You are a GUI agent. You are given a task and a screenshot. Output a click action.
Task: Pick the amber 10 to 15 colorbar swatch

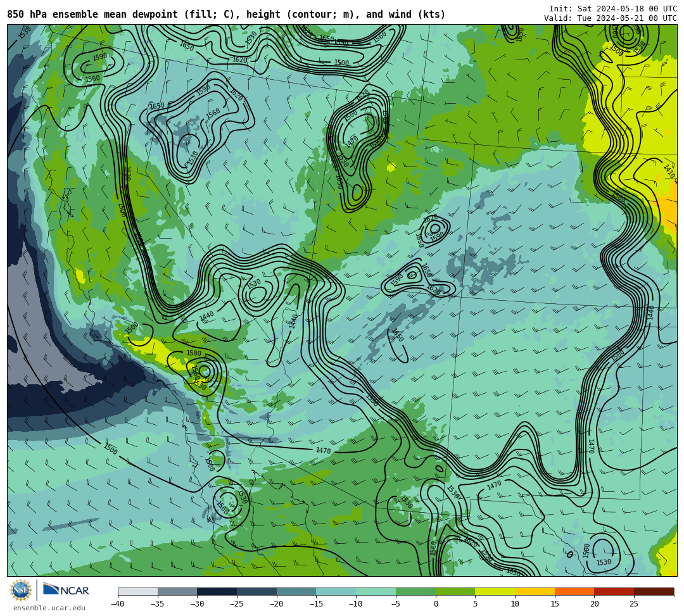coord(535,591)
